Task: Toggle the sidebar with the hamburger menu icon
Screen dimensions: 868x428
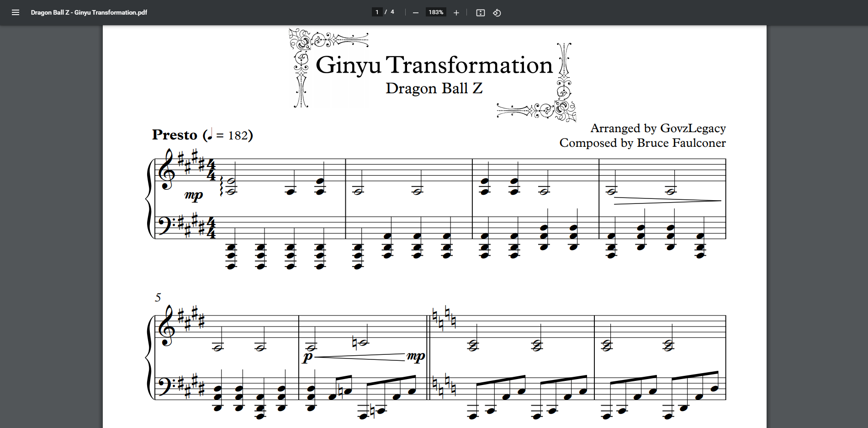Action: (x=16, y=12)
